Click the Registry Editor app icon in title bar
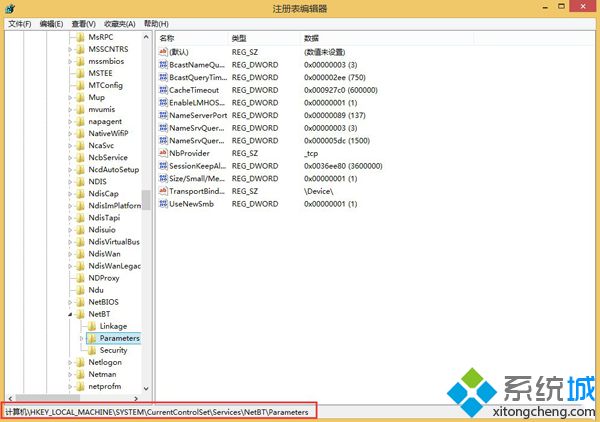600x422 pixels. (10, 8)
